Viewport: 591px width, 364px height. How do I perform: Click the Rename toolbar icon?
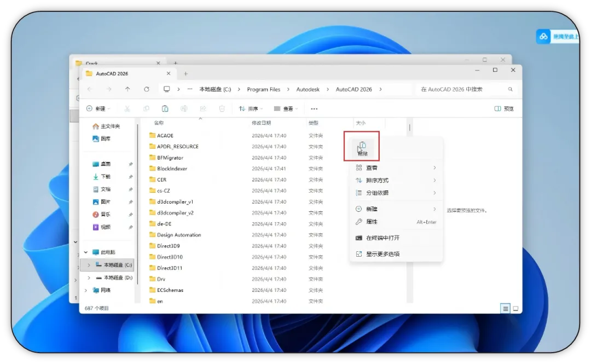(184, 108)
